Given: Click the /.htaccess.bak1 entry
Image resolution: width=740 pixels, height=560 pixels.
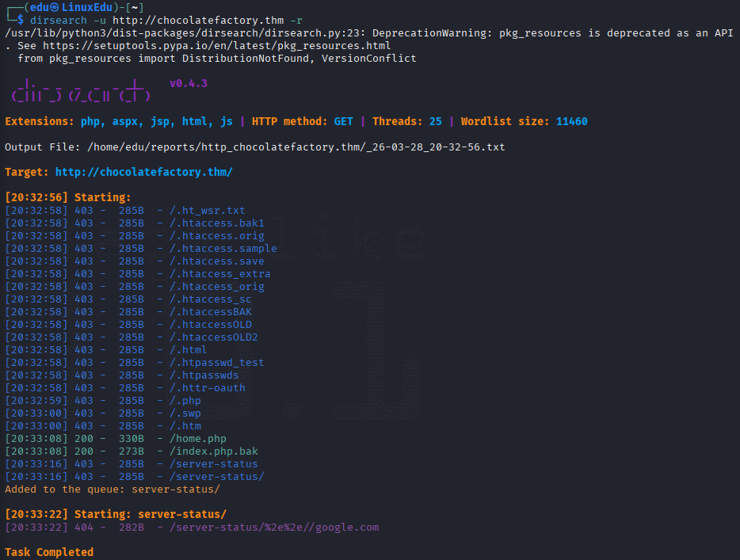Looking at the screenshot, I should point(216,223).
